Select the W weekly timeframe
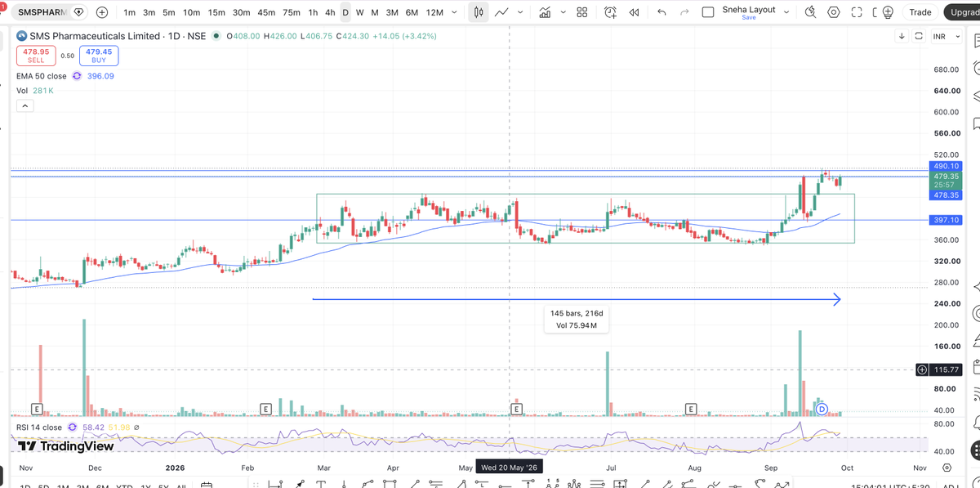980x488 pixels. (x=360, y=12)
